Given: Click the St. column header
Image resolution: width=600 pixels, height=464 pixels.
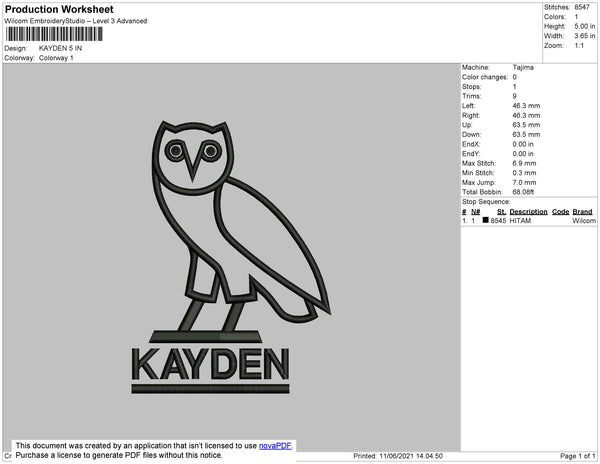Looking at the screenshot, I should point(501,212).
